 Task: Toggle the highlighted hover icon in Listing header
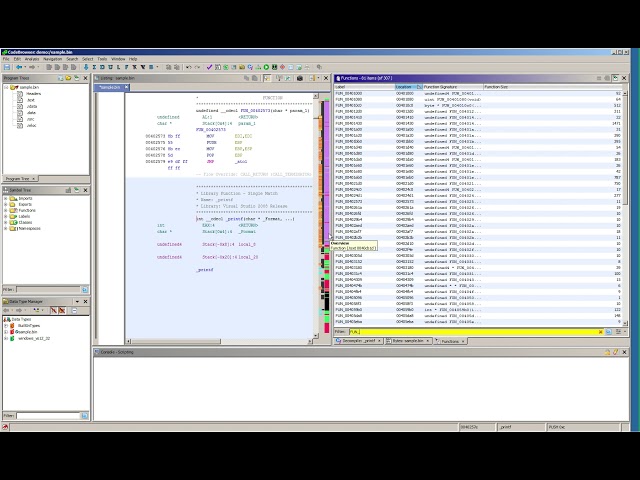(x=267, y=78)
